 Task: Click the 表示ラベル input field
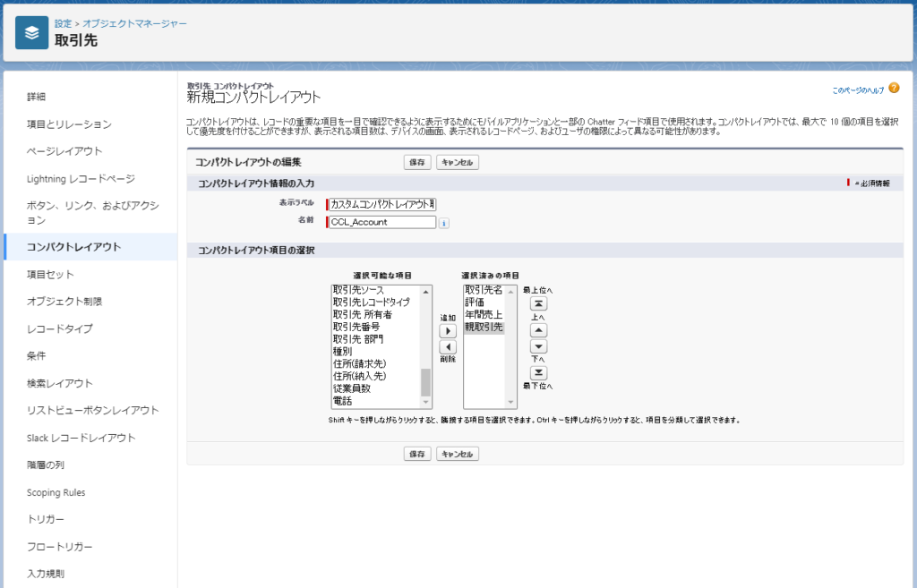pos(382,204)
